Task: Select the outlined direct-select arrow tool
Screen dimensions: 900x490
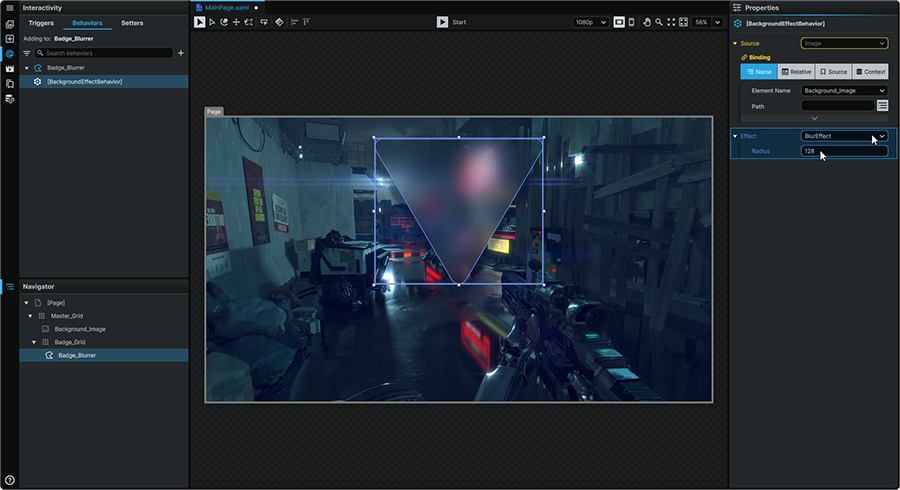Action: pyautogui.click(x=212, y=22)
